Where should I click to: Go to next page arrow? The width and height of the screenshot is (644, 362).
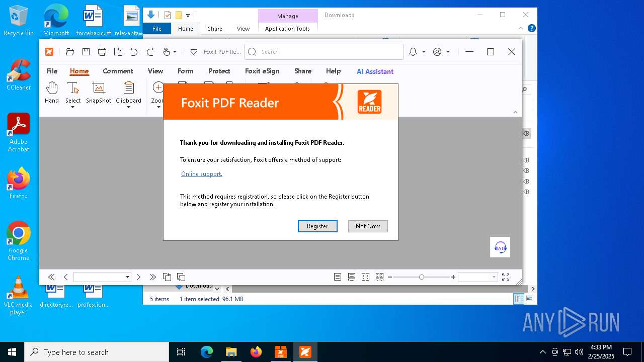click(138, 277)
